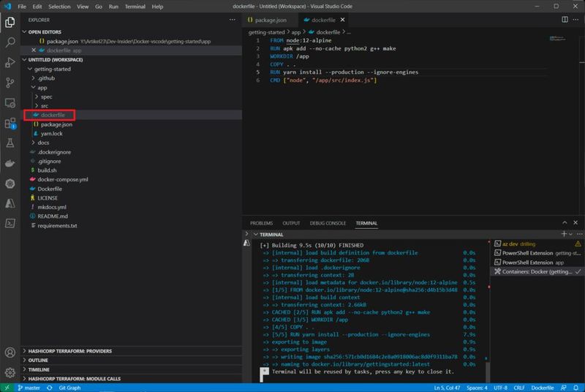Open editor more actions menu
This screenshot has height=392, width=585.
[x=575, y=20]
